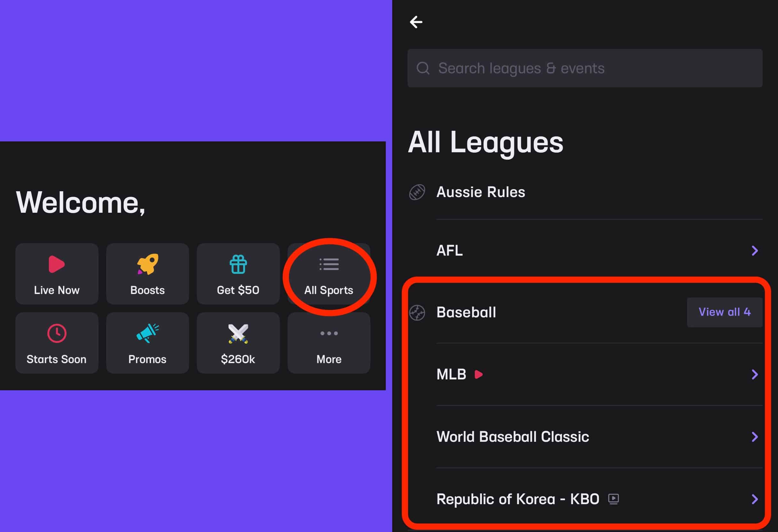Tap the KBO streaming video icon
Screen dimensions: 778x532
click(613, 499)
